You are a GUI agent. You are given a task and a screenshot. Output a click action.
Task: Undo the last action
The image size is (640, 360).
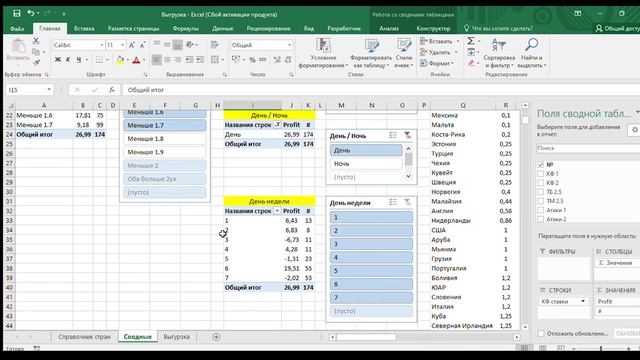pos(31,13)
